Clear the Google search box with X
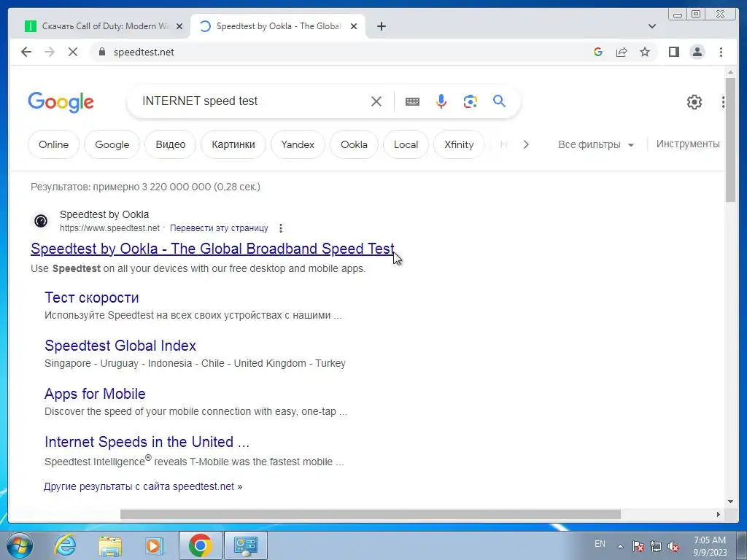 [x=376, y=101]
